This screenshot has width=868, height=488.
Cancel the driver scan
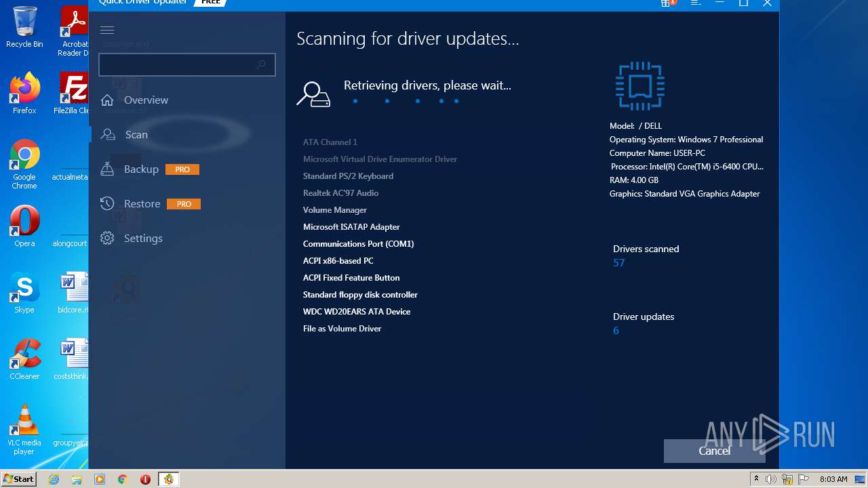pyautogui.click(x=715, y=451)
